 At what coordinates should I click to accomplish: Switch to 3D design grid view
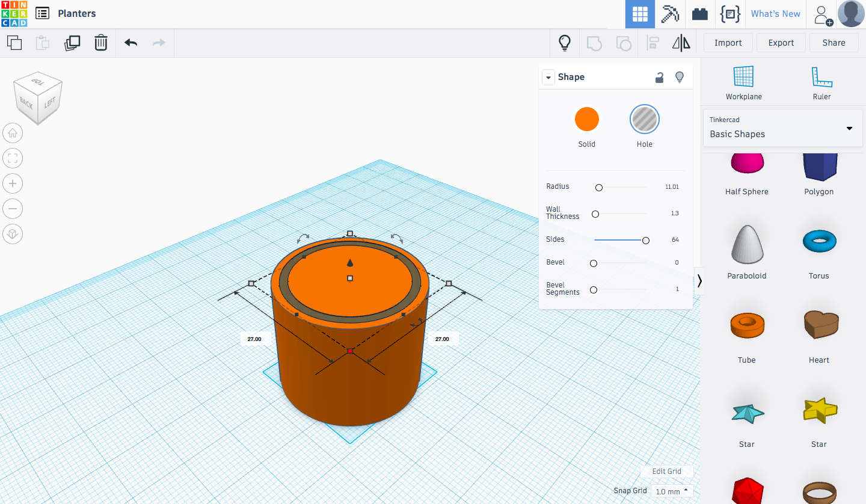click(640, 14)
